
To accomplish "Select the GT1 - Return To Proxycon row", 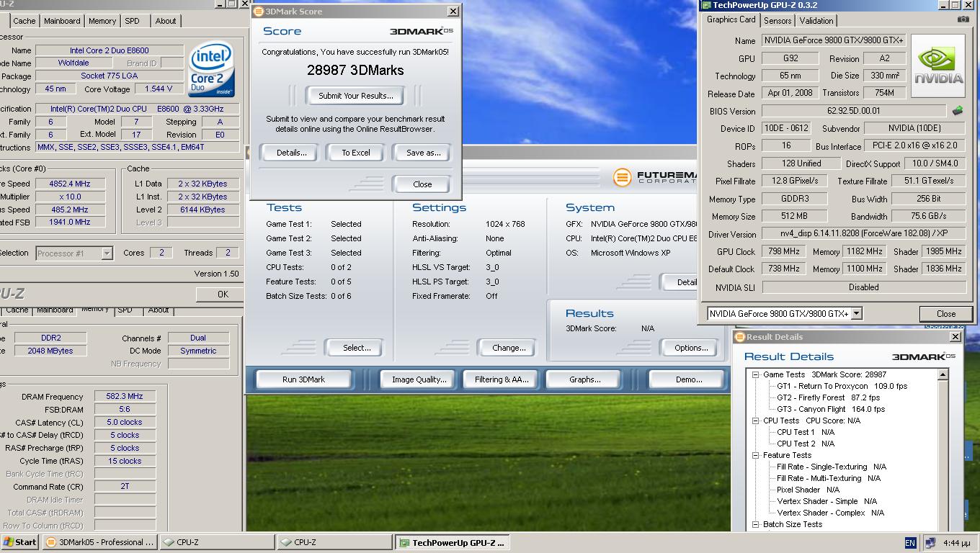I will click(x=842, y=386).
